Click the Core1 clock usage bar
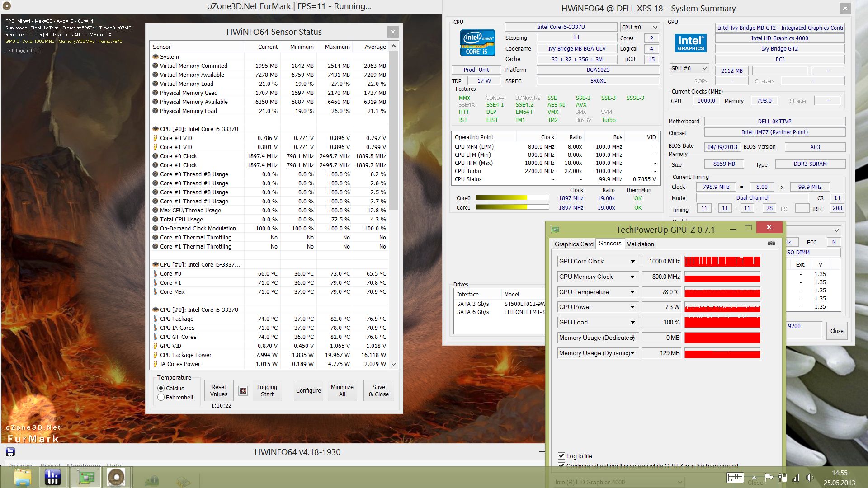 (512, 207)
